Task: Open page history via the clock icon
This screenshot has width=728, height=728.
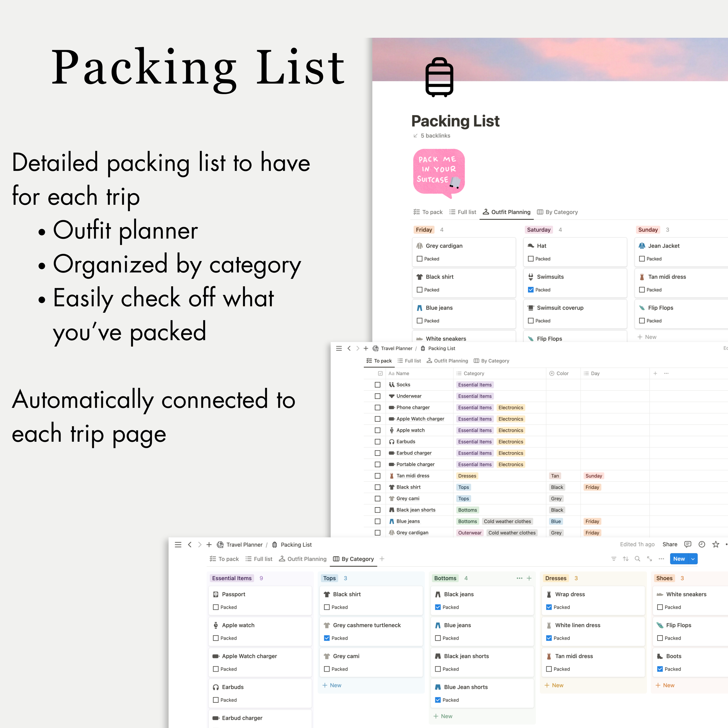Action: pyautogui.click(x=701, y=544)
